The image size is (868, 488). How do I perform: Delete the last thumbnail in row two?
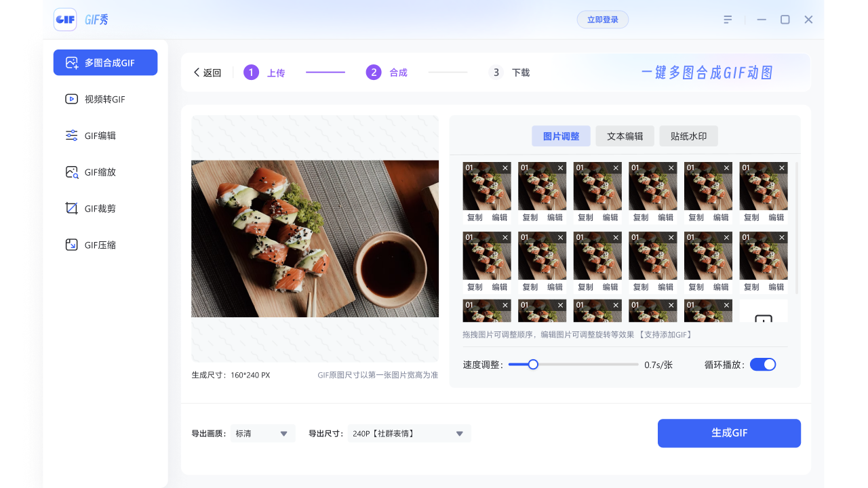coord(781,237)
